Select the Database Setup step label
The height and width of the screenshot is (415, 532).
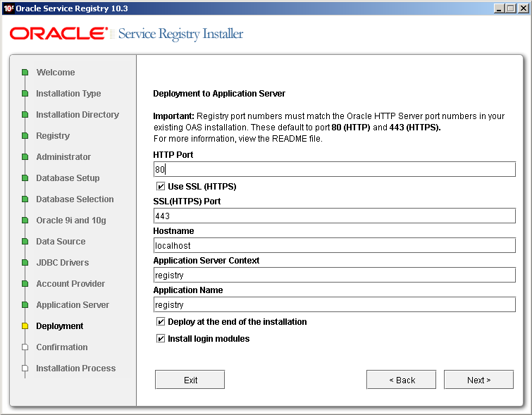tap(68, 178)
